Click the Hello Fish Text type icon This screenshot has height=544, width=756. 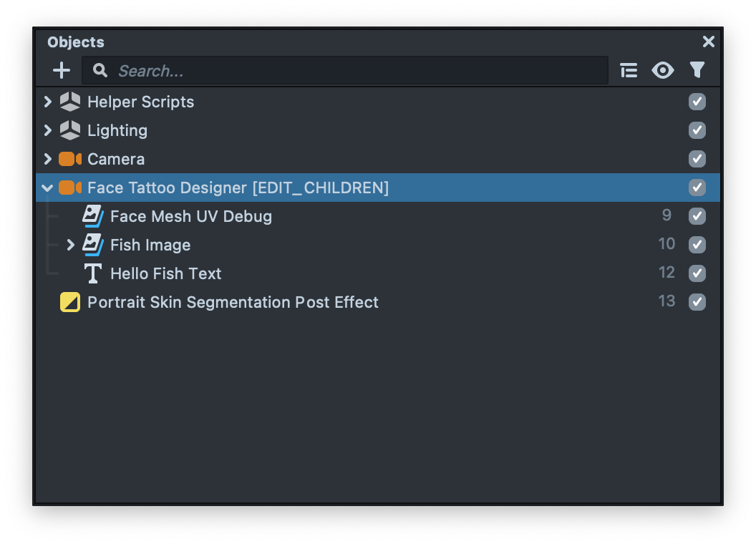pos(93,273)
